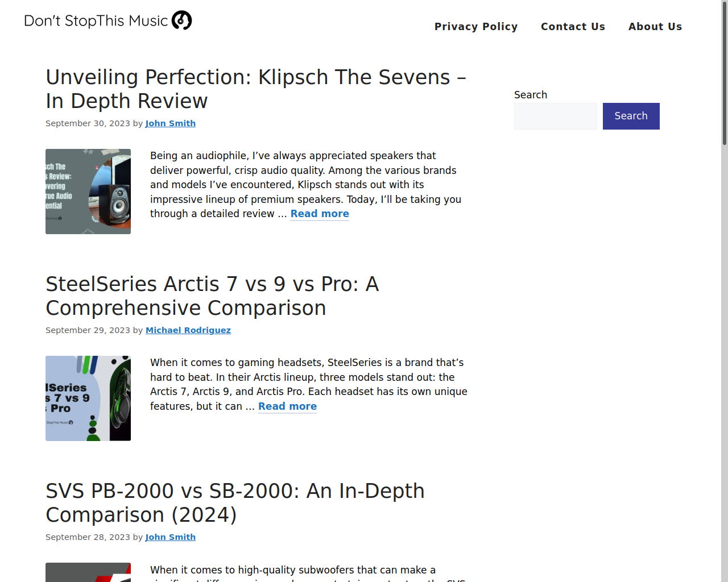This screenshot has height=582, width=728.
Task: Open SteelSeries Arctis comparison title
Action: 212,296
